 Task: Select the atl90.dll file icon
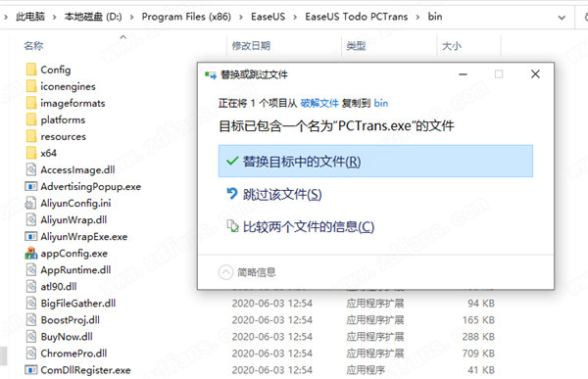point(31,286)
